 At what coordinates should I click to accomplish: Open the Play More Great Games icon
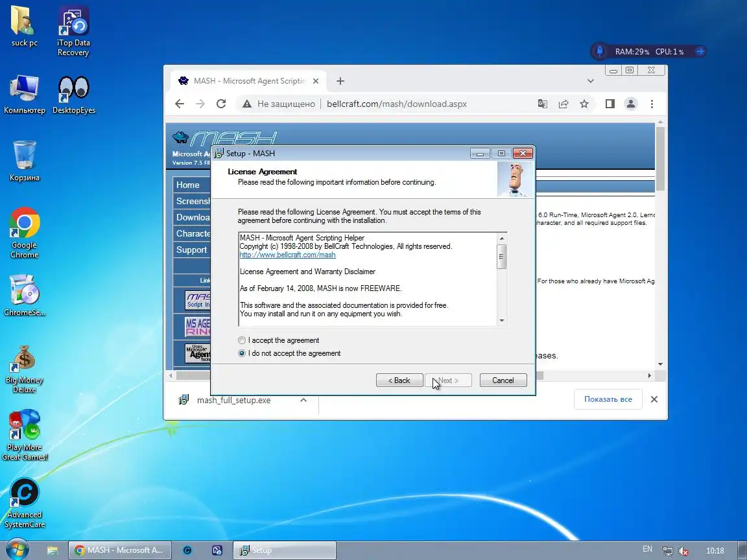point(24,435)
